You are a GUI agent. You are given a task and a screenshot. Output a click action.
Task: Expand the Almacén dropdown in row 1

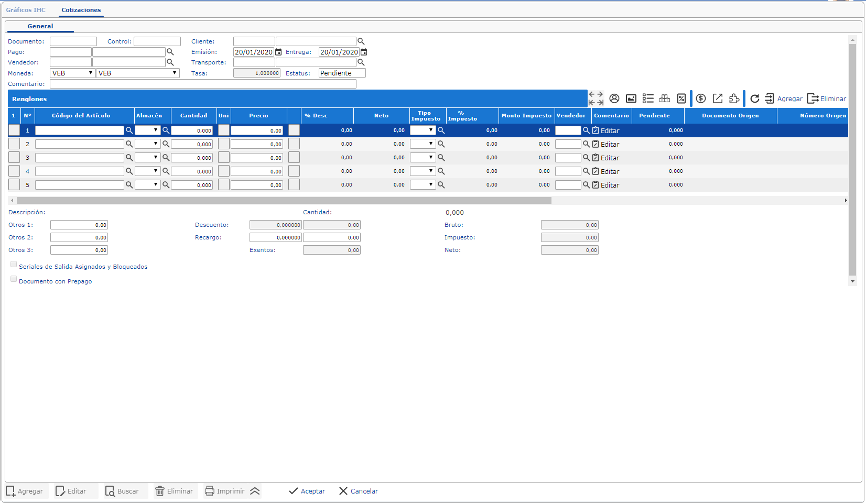(148, 130)
